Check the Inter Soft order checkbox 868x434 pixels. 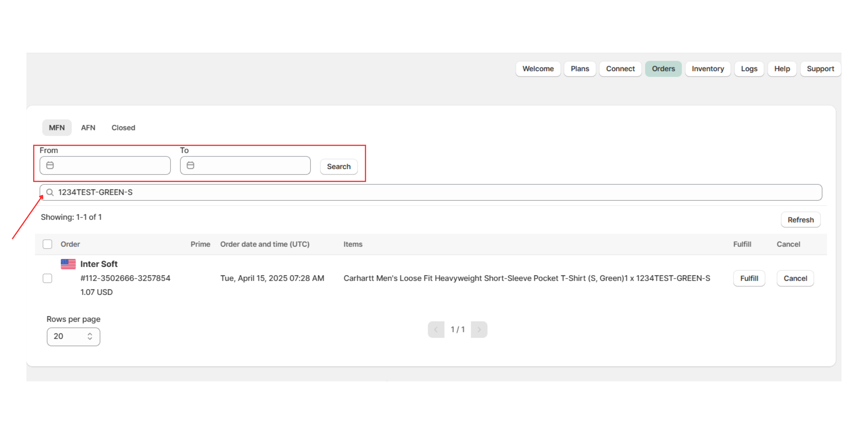(x=47, y=278)
